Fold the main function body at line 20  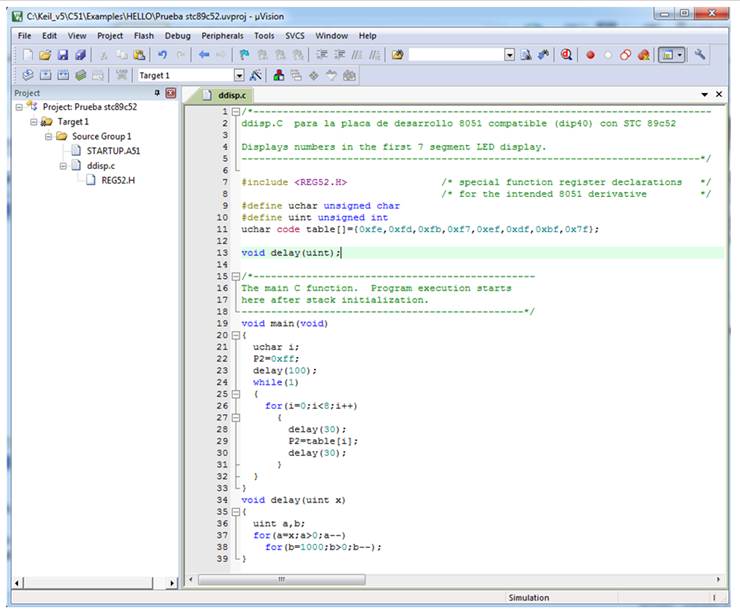235,335
